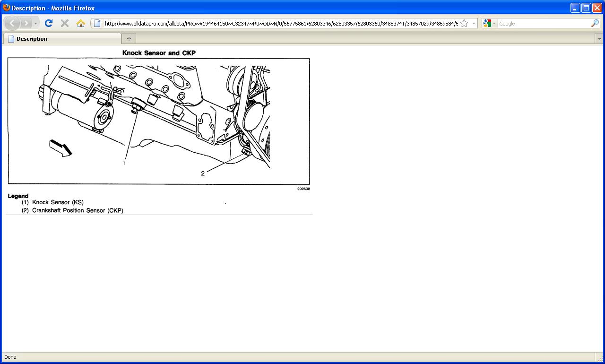Click the Done status bar text
The height and width of the screenshot is (364, 605).
click(10, 357)
